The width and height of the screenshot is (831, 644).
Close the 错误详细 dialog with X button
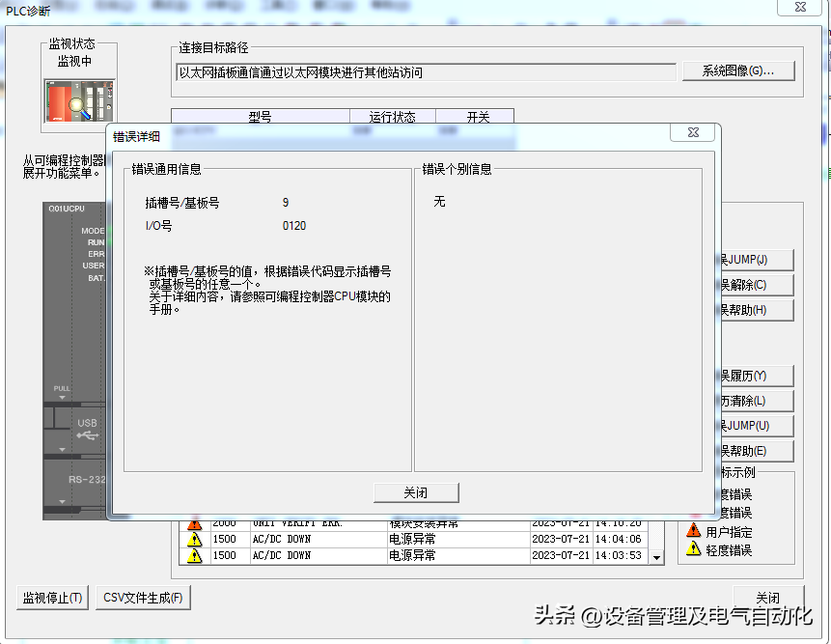pos(693,133)
